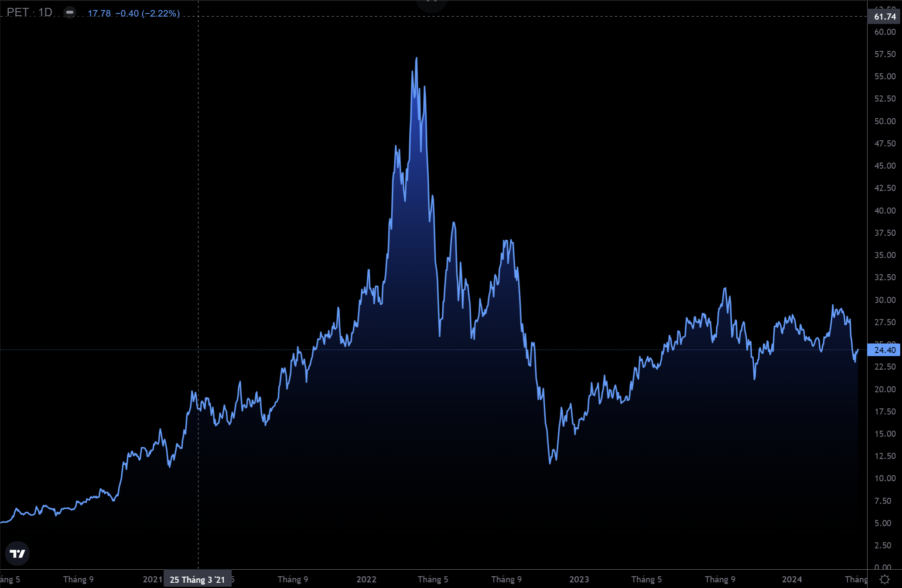Click the 30.00 price scale label

click(885, 300)
